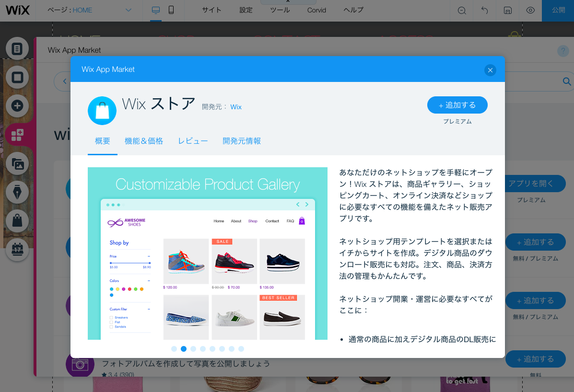Click the アプリを開く button behind dialog
Image resolution: width=574 pixels, height=392 pixels.
coord(535,184)
